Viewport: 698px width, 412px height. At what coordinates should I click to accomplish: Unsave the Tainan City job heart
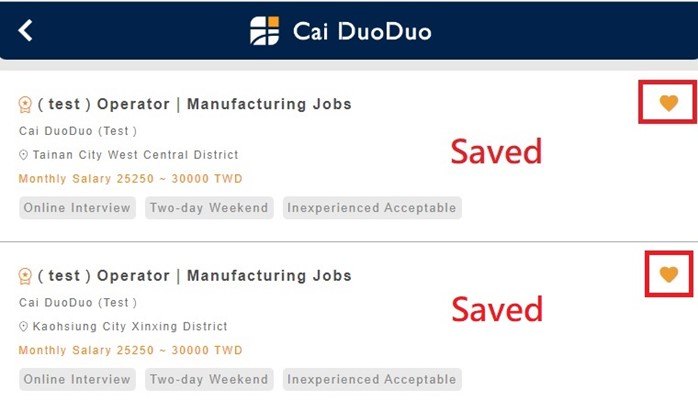(x=669, y=102)
